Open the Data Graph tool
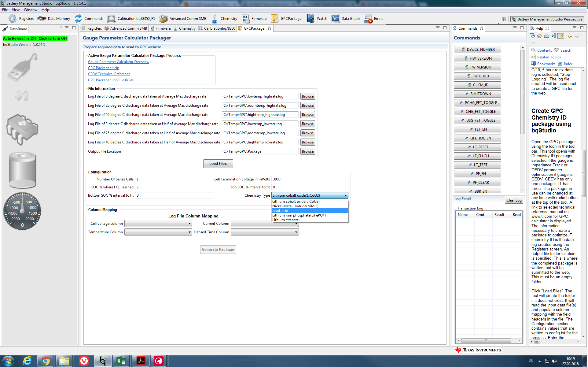 point(345,19)
